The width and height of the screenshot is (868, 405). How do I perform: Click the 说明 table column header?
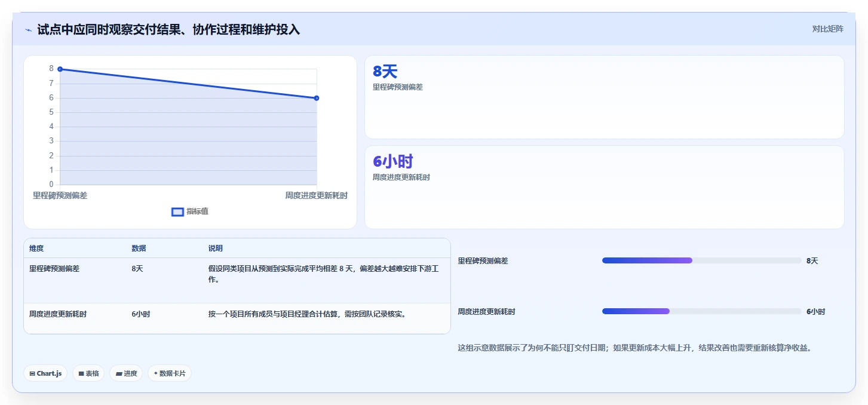coord(216,248)
